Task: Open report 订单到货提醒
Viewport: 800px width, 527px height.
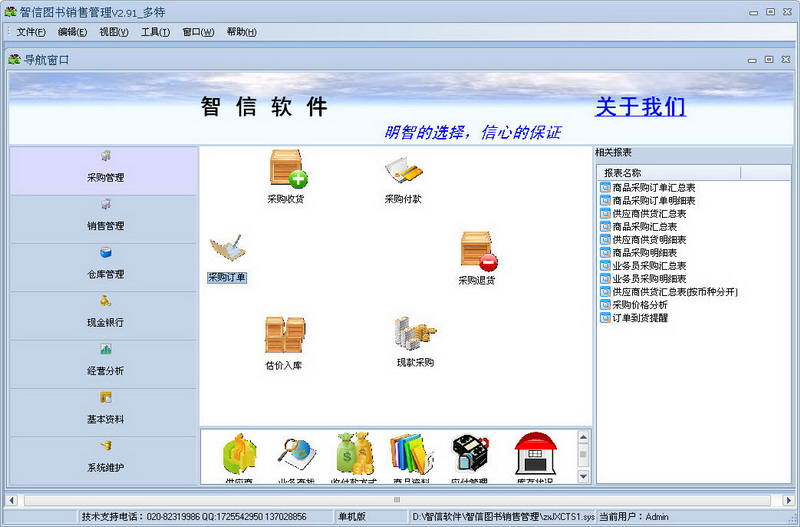Action: (634, 317)
